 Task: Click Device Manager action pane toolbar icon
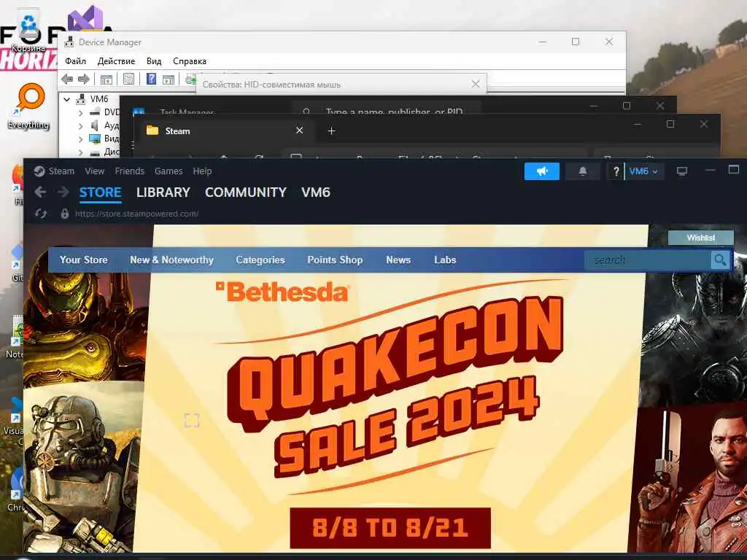pyautogui.click(x=169, y=79)
